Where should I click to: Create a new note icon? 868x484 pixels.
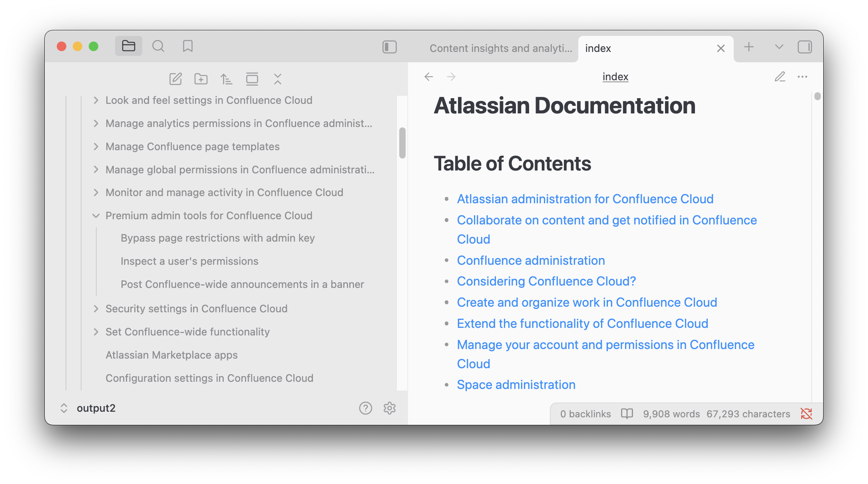pyautogui.click(x=175, y=79)
